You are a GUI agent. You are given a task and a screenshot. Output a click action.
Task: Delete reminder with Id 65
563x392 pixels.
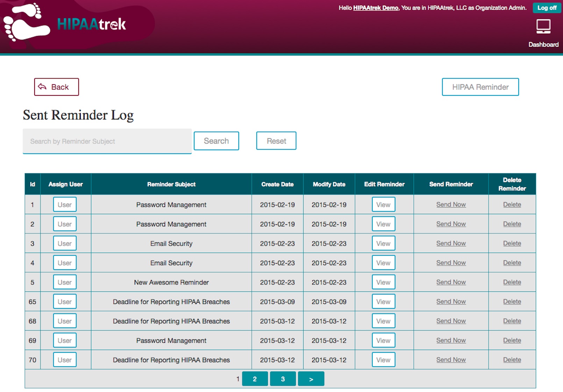point(512,302)
